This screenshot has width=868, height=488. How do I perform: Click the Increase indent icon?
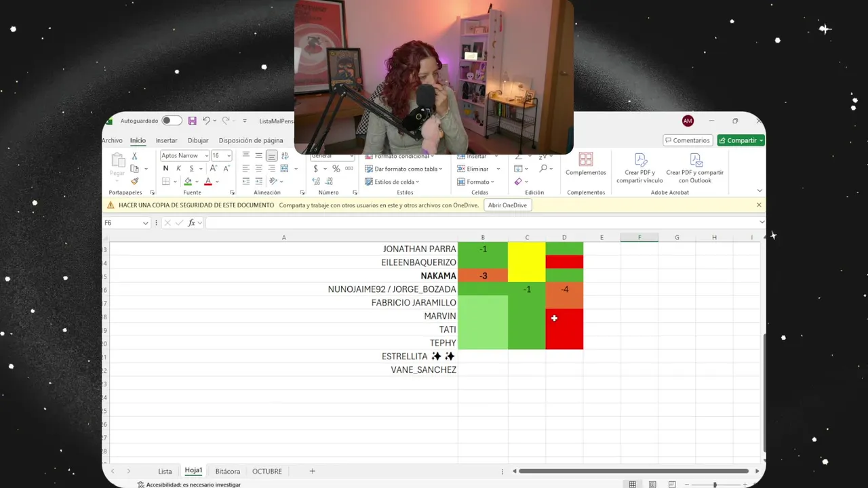258,182
